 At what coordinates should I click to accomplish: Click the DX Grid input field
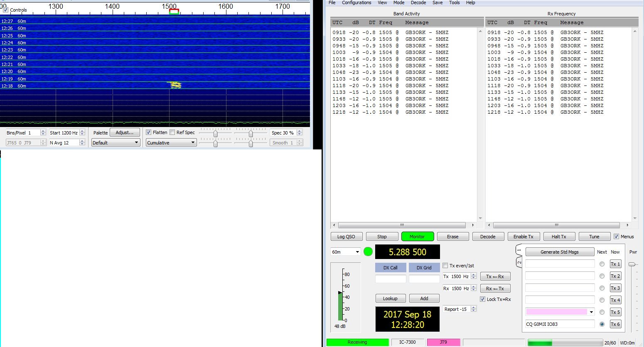click(x=424, y=279)
